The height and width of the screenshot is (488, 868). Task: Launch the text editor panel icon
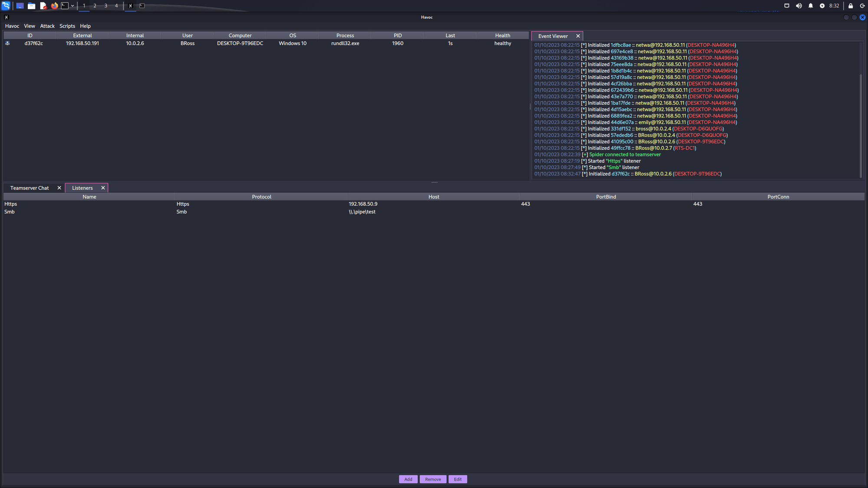[43, 6]
